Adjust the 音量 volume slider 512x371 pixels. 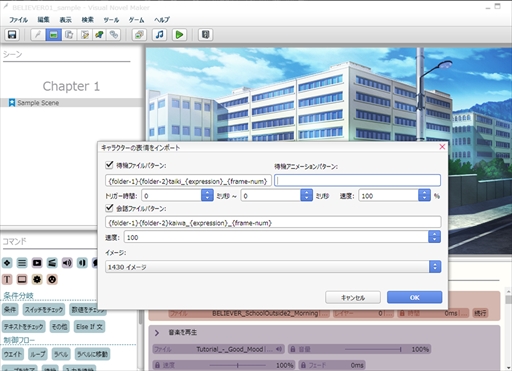pos(373,349)
